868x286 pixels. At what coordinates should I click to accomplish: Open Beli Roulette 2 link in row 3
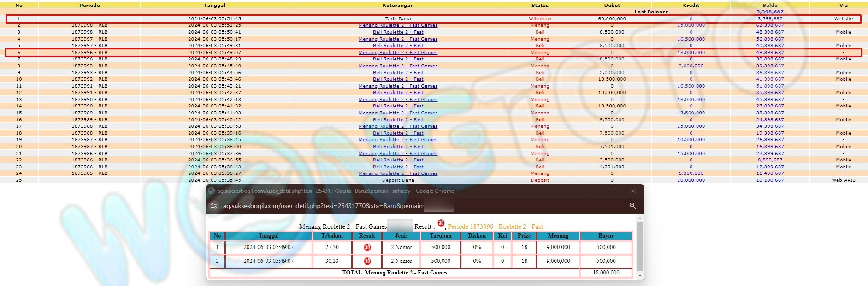click(398, 32)
